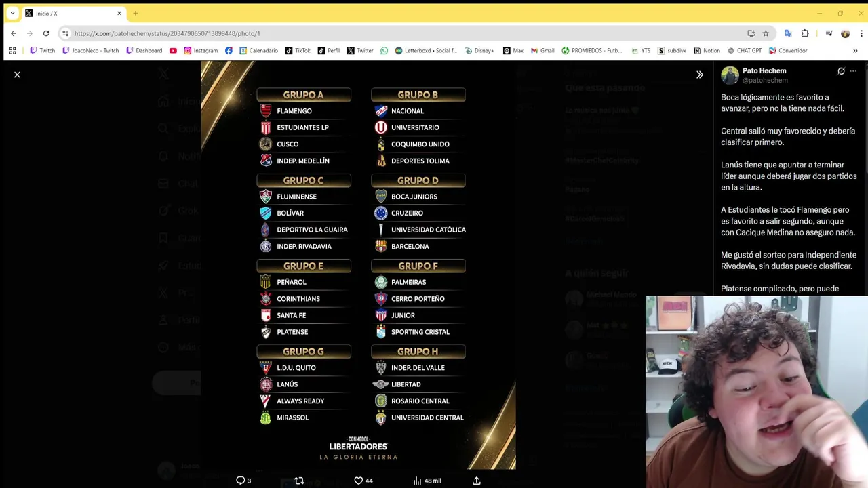868x488 pixels.
Task: Open the WhatsApp bookmark icon
Action: click(384, 50)
